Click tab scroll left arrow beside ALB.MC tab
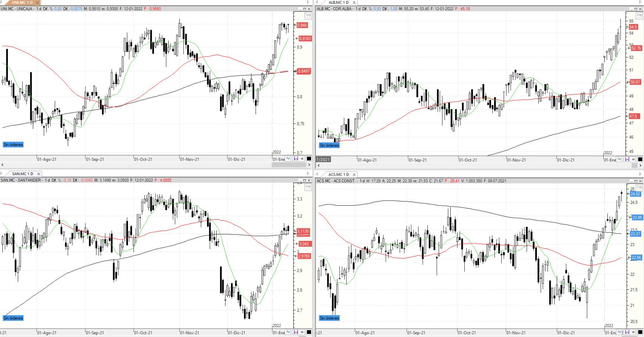 pyautogui.click(x=317, y=2)
